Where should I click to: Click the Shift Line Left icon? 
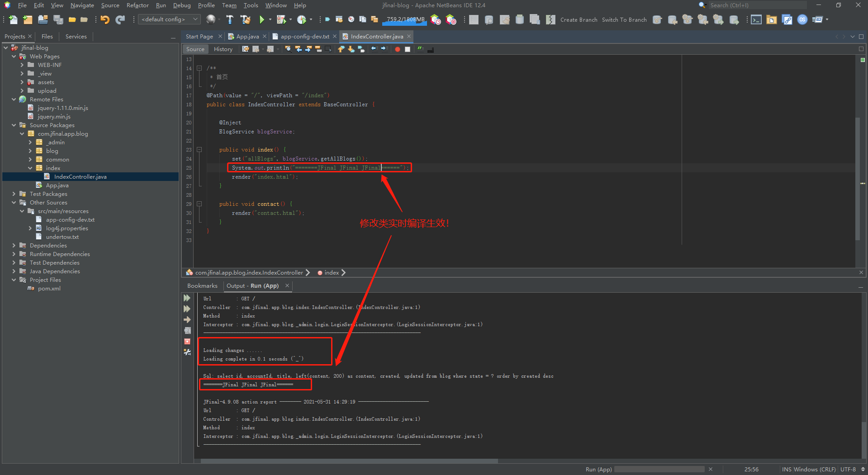pos(374,49)
